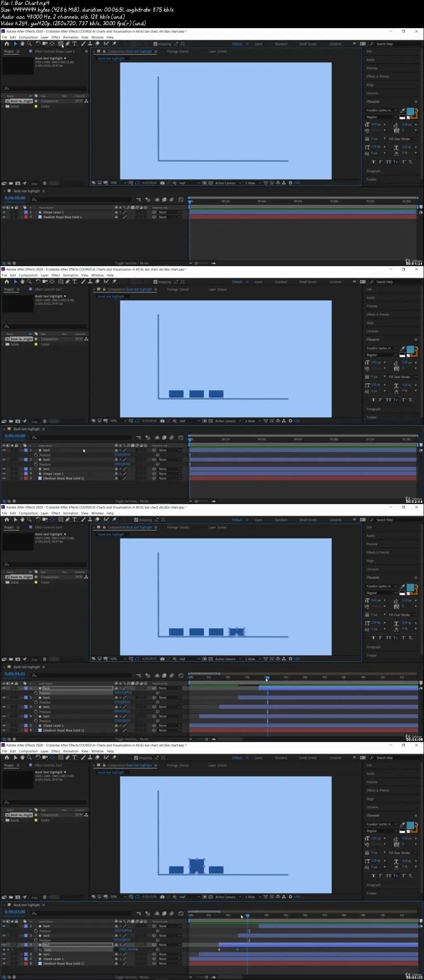Click Toggle Switches / Modes in 00:01:24 timeline
Image resolution: width=424 pixels, height=980 pixels.
tap(132, 263)
